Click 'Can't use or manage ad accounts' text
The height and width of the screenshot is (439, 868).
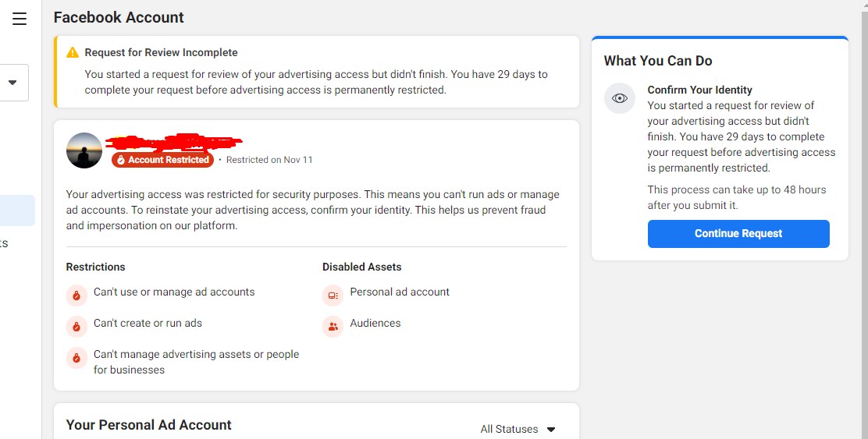pyautogui.click(x=174, y=292)
